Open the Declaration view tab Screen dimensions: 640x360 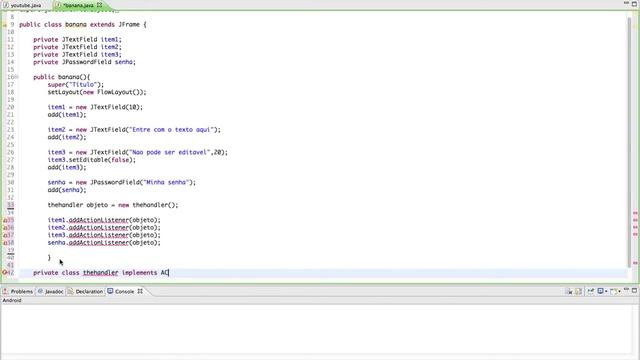[x=85, y=291]
